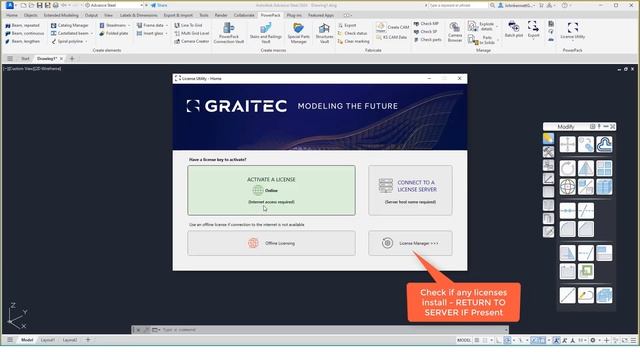Open Labels & Dimensions ribbon tab

pos(138,15)
